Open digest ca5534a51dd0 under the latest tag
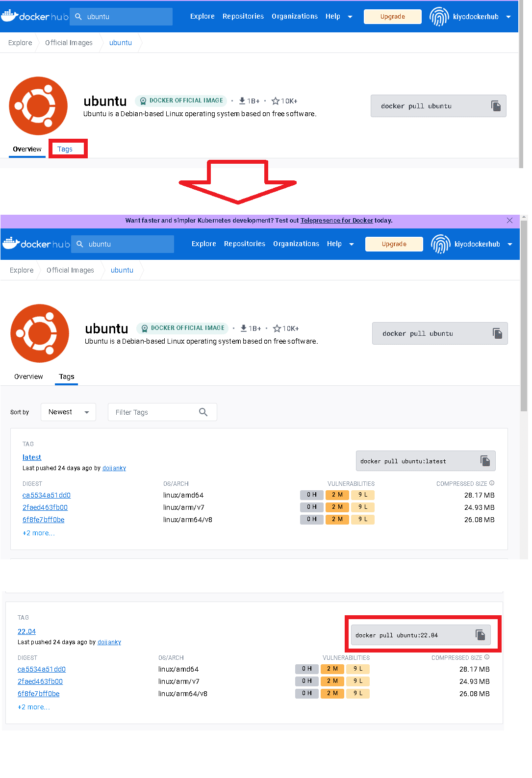532x778 pixels. 47,495
